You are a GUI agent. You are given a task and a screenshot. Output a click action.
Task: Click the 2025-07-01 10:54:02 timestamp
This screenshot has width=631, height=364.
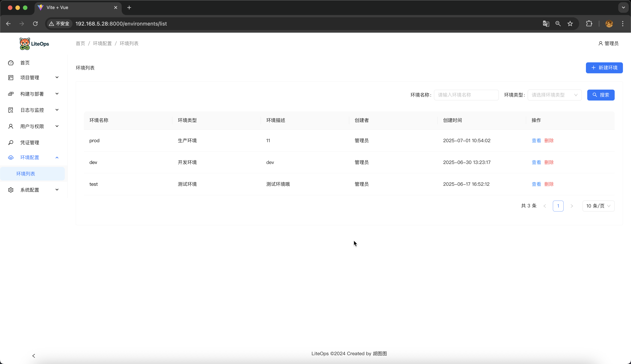click(467, 141)
